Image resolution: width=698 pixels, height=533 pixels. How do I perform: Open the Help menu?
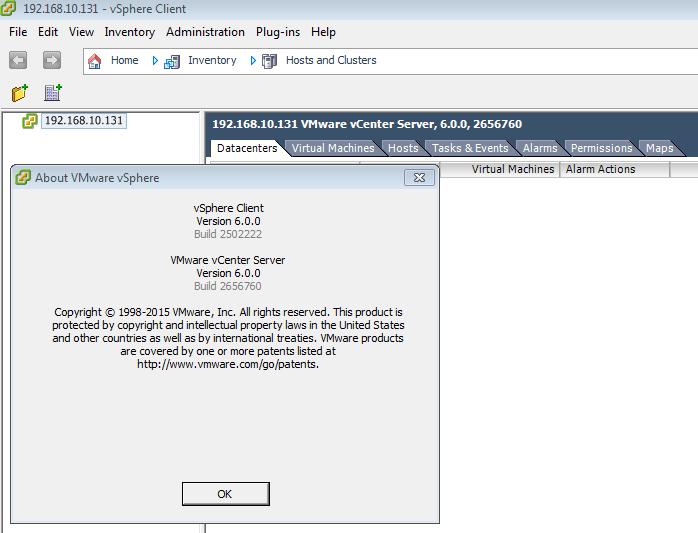click(323, 32)
